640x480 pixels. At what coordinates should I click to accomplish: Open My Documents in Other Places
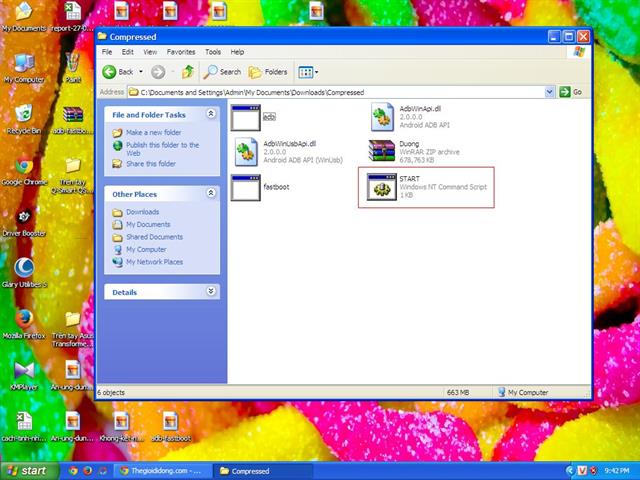point(148,224)
